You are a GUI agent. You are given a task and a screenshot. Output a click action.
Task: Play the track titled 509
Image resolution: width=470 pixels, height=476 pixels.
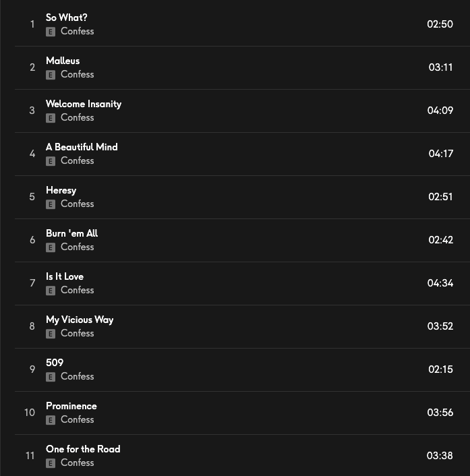tap(55, 363)
